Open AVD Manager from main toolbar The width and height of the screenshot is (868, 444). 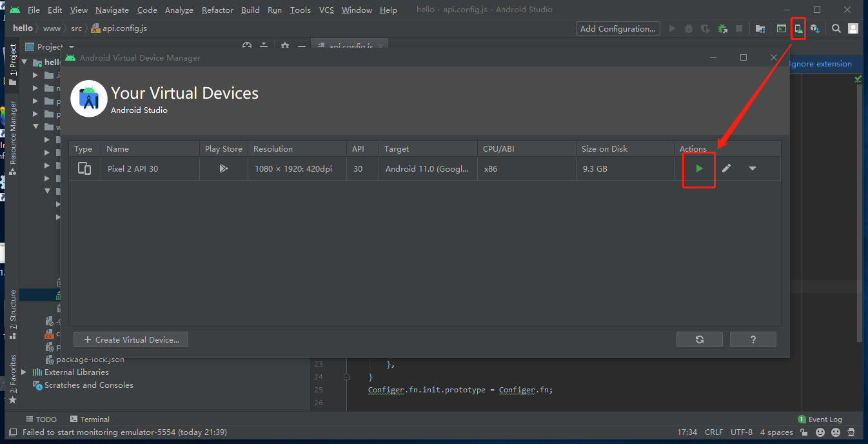(798, 28)
